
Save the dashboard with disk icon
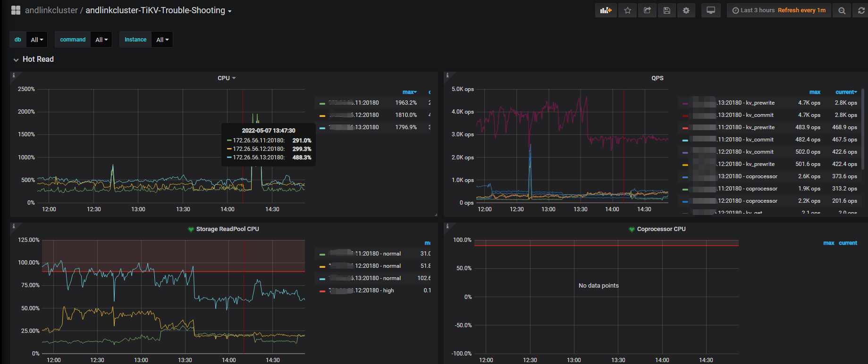(x=666, y=10)
